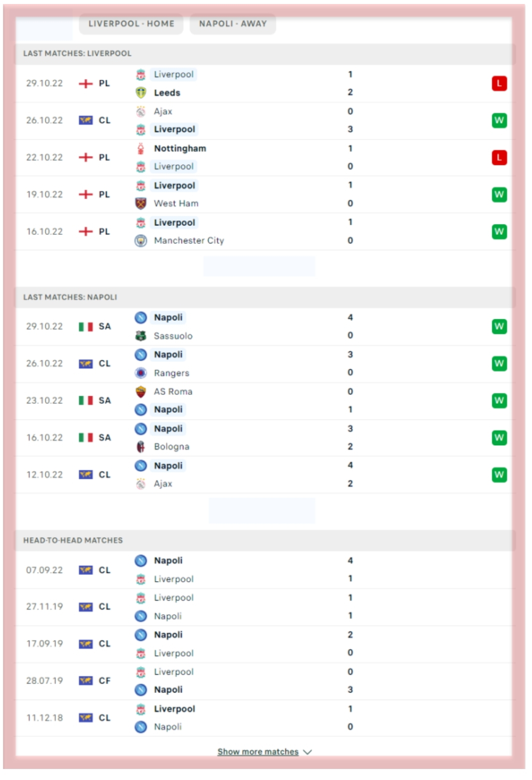The width and height of the screenshot is (532, 780).
Task: Open the Show more matches link
Action: 258,752
